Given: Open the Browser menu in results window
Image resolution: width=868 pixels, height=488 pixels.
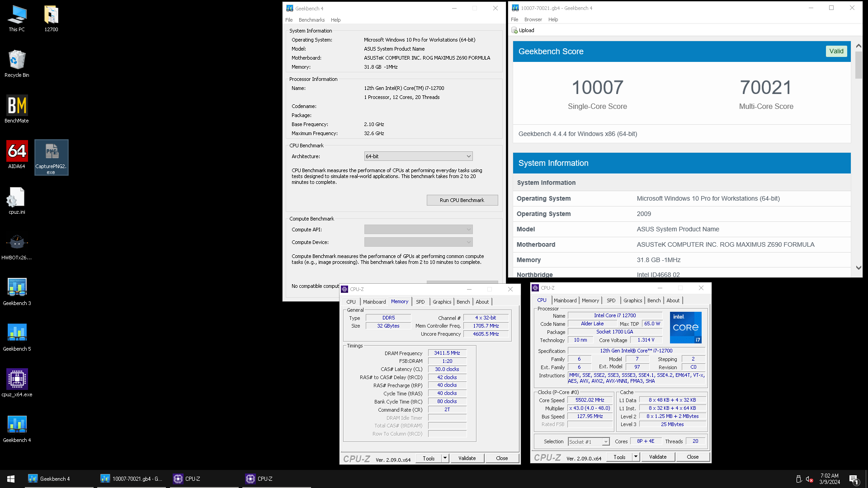Looking at the screenshot, I should point(533,19).
